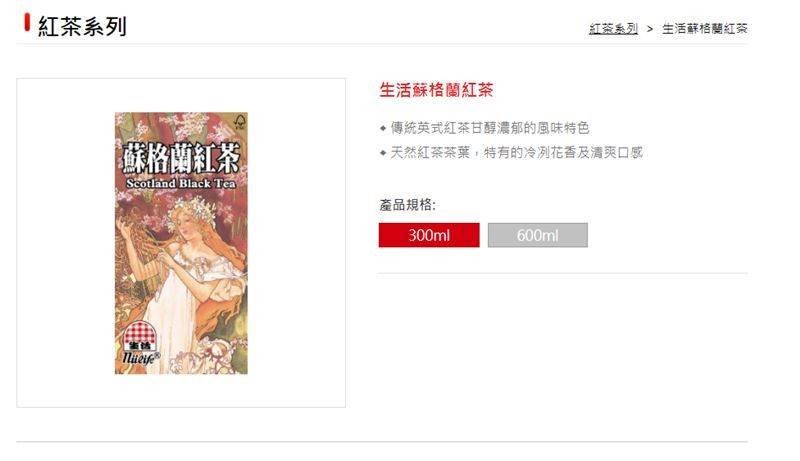Click the second bullet diamond icon
This screenshot has height=461, width=800.
pyautogui.click(x=383, y=152)
